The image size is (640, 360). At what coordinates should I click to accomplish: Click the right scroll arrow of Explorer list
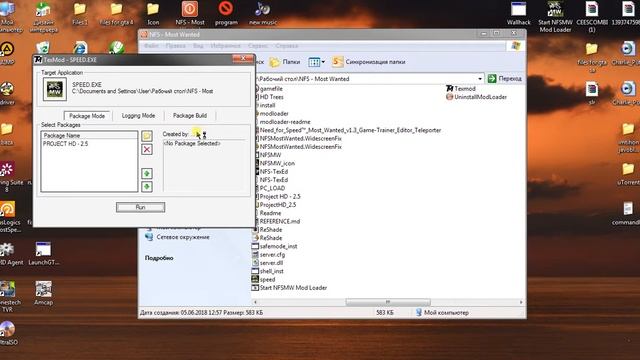(521, 302)
